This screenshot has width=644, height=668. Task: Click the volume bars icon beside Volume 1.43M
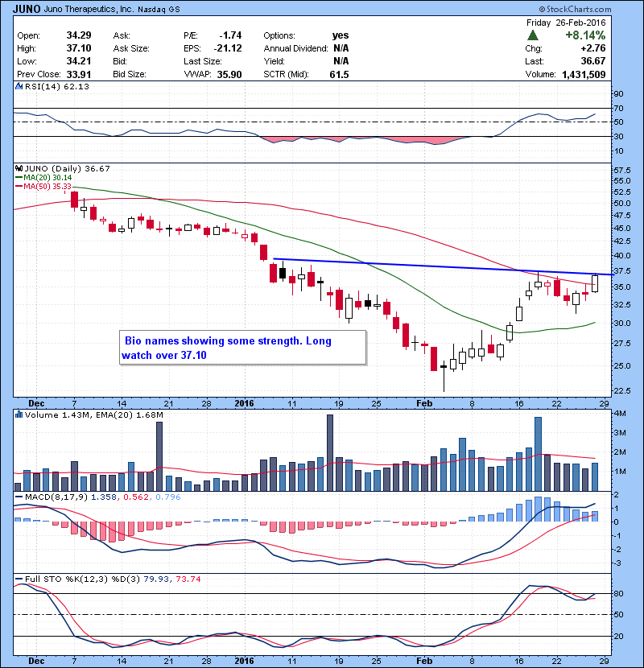pyautogui.click(x=19, y=414)
